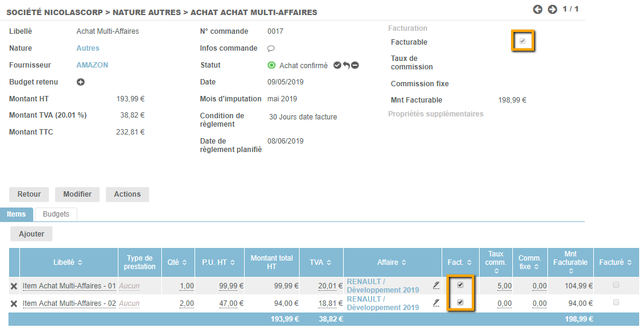The width and height of the screenshot is (644, 330).
Task: Click the minus cancel status icon
Action: click(355, 66)
